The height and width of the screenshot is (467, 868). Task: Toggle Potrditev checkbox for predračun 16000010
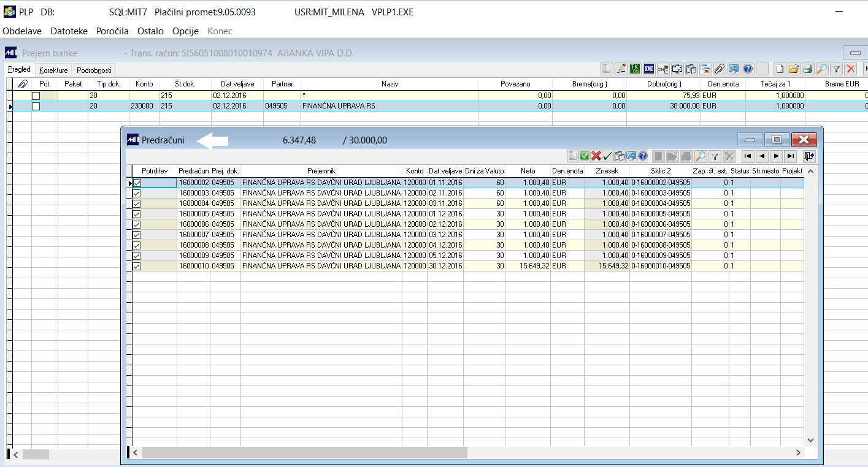click(x=137, y=266)
